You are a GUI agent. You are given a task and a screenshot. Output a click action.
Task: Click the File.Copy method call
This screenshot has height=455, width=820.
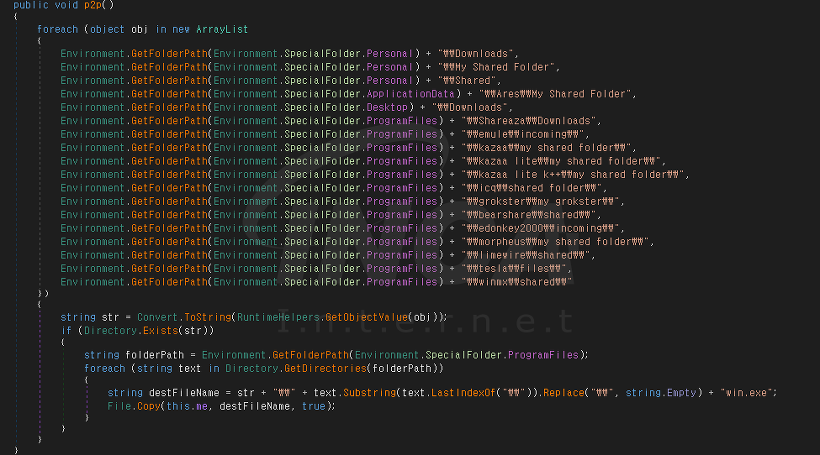click(134, 406)
